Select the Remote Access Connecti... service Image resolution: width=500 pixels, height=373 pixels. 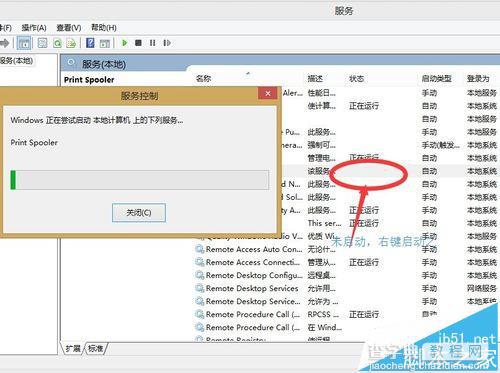point(253,262)
